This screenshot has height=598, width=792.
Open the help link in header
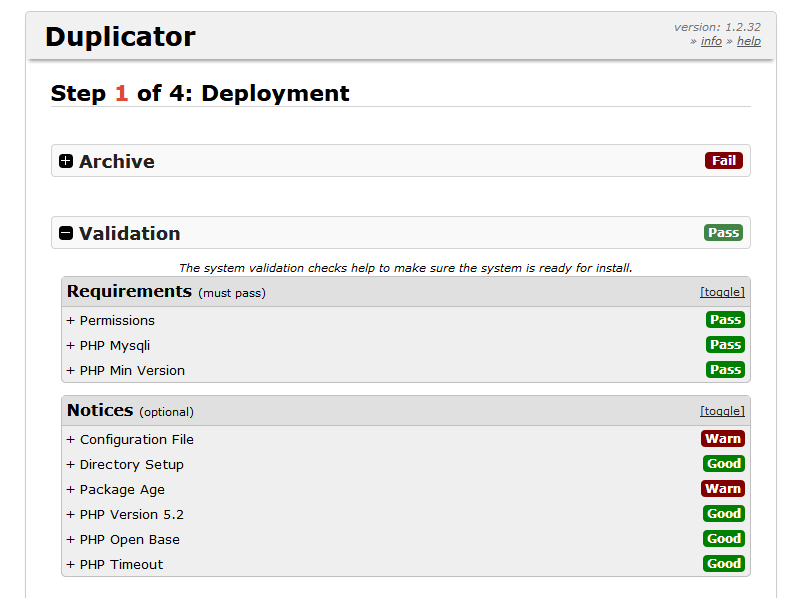(749, 41)
